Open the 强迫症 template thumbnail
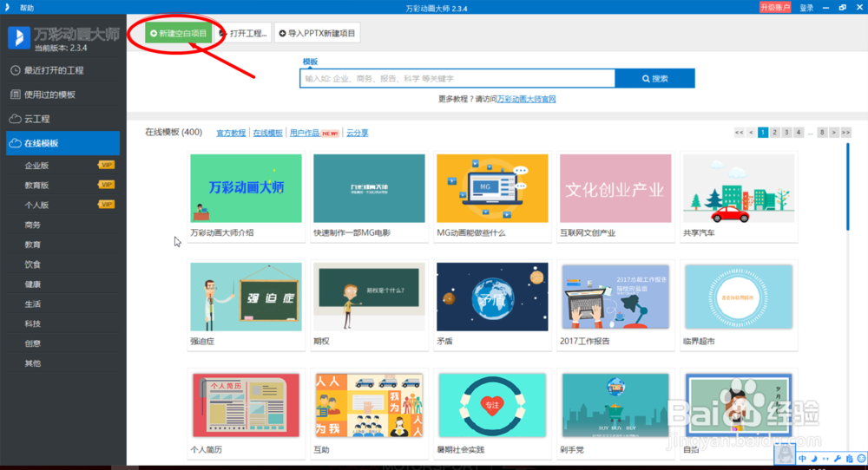Viewport: 868px width, 470px height. 246,297
